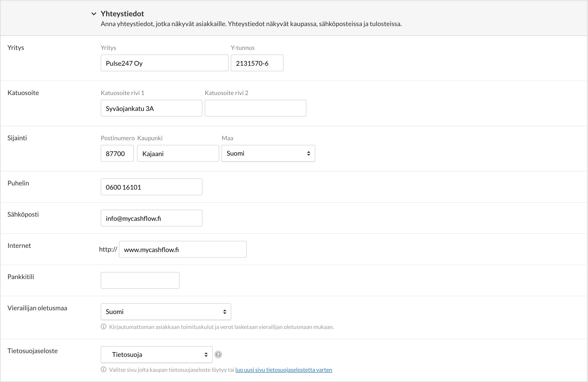Click the 'Internet' row label

[19, 246]
